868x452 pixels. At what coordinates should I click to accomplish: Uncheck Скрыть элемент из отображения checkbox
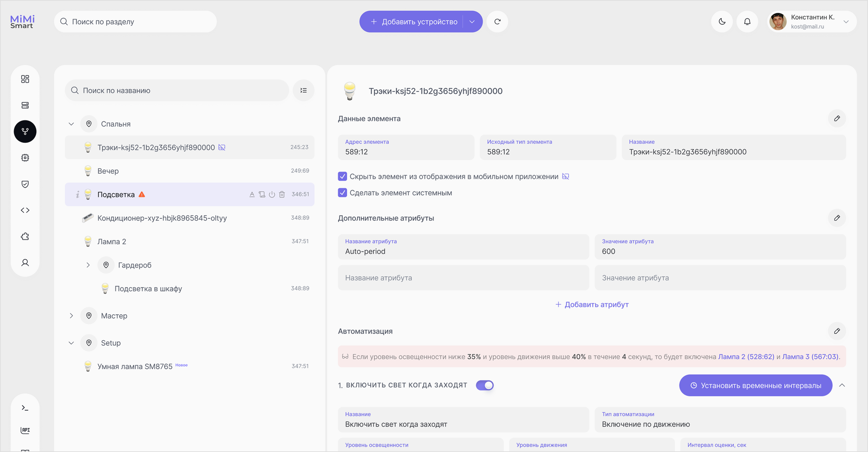click(x=342, y=176)
